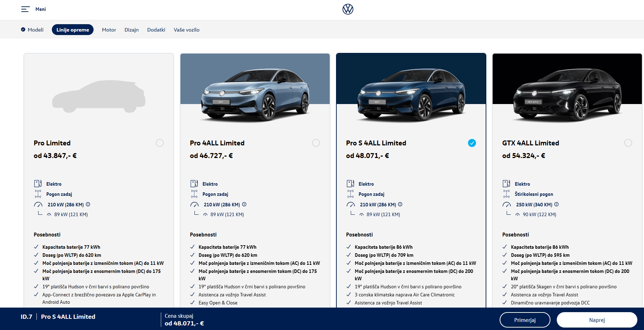644x330 pixels.
Task: Click Posebnosti heading in Pro S 4ALL Limited card
Action: click(359, 235)
